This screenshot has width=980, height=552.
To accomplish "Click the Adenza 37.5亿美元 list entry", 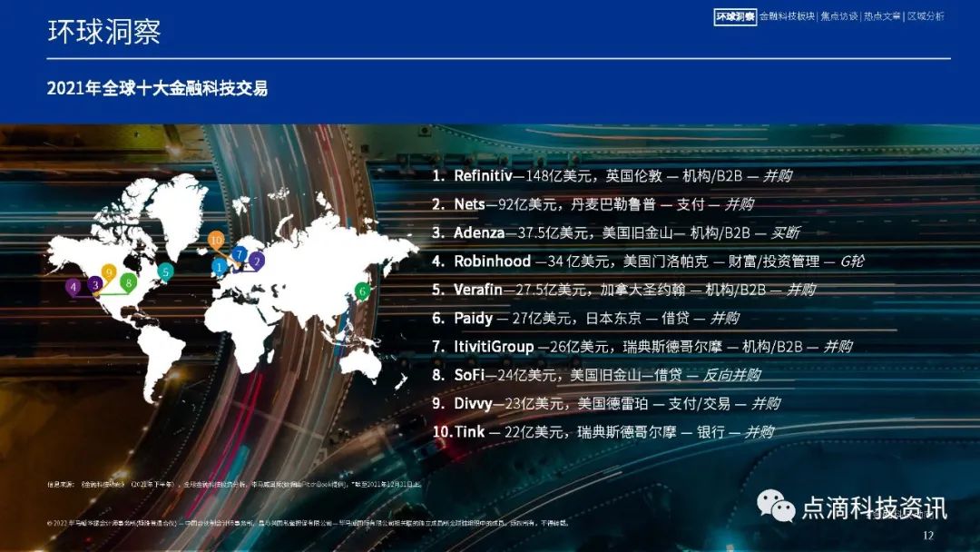I will click(615, 232).
